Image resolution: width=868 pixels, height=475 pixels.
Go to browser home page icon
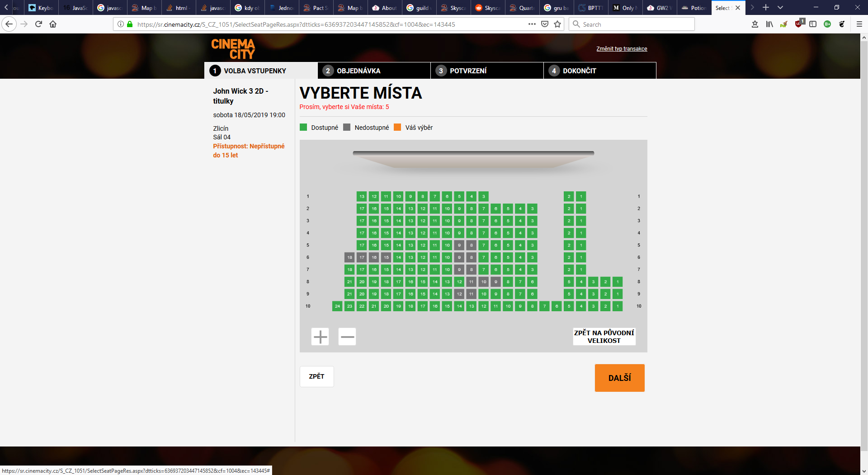click(53, 24)
